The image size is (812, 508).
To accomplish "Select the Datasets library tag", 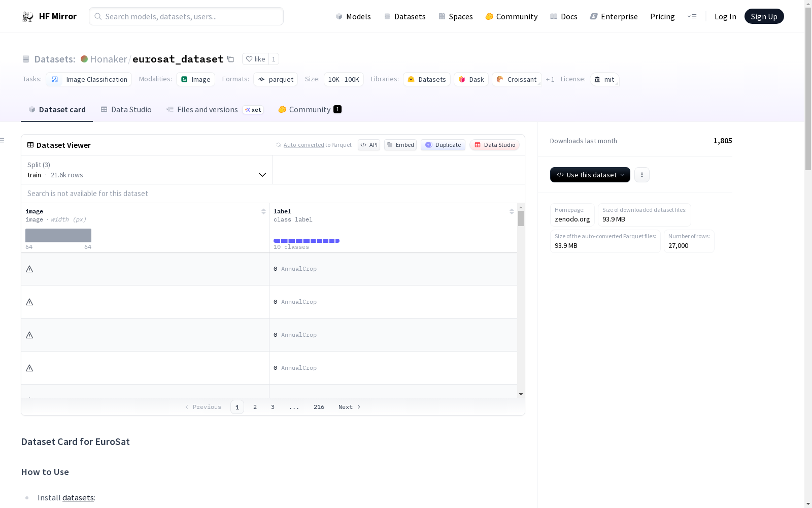I will coord(427,79).
